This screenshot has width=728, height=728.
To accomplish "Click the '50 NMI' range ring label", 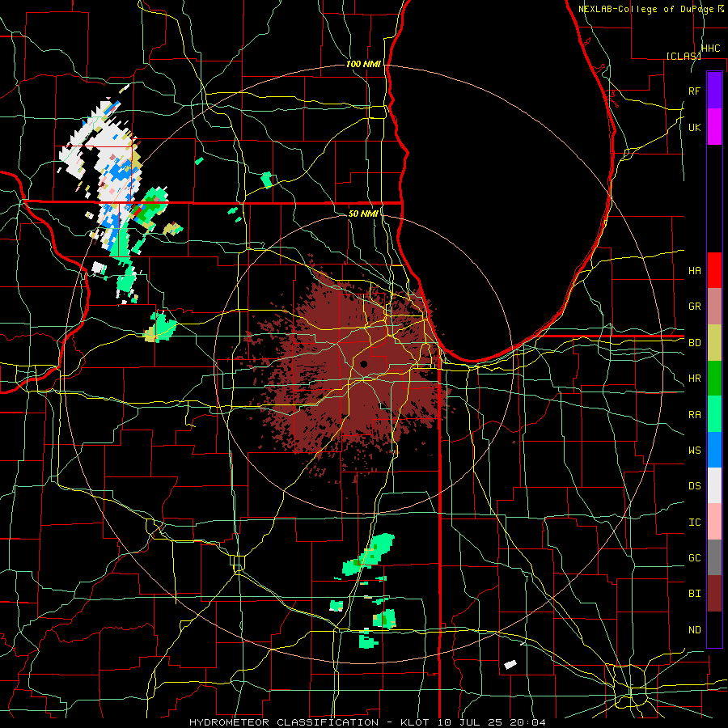I will tap(363, 214).
